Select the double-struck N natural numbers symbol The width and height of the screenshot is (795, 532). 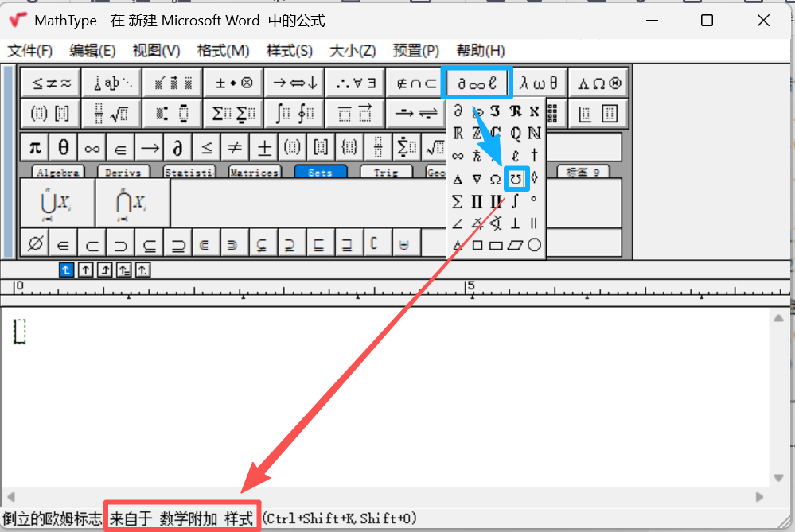pos(534,134)
